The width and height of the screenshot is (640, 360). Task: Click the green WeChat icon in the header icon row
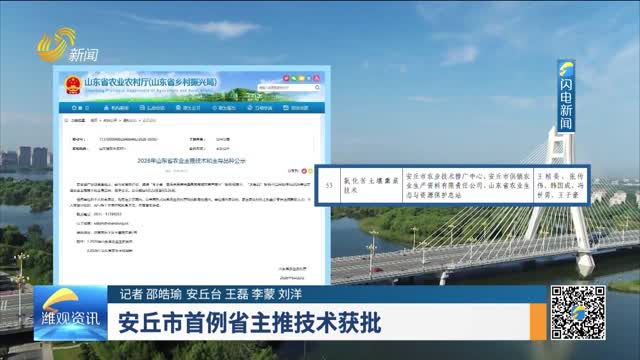point(294,78)
